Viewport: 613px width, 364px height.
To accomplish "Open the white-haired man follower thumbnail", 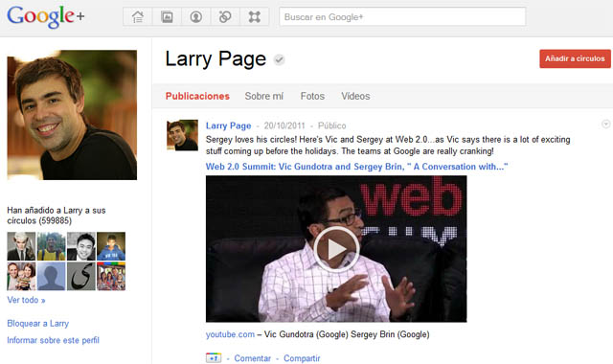I will click(21, 246).
